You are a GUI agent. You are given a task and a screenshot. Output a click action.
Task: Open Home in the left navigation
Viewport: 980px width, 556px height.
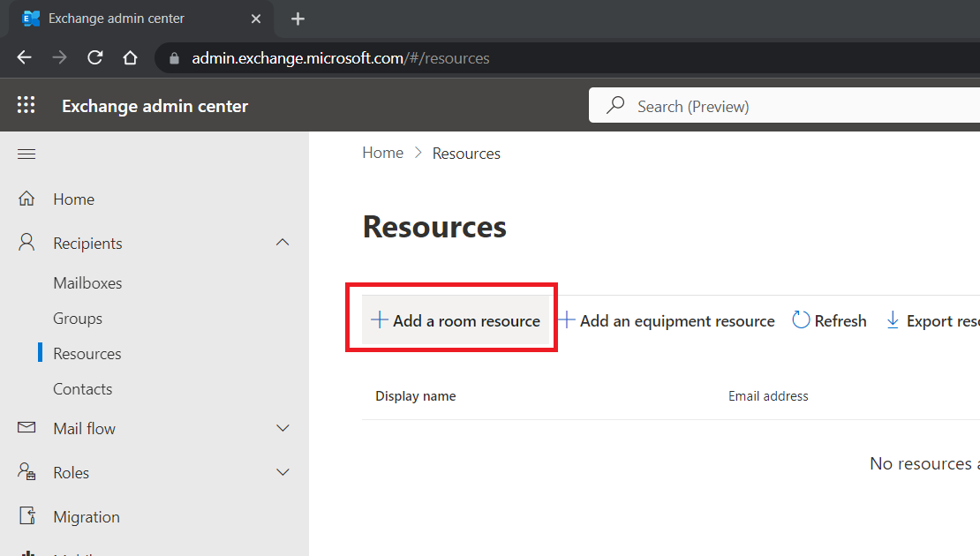click(74, 199)
